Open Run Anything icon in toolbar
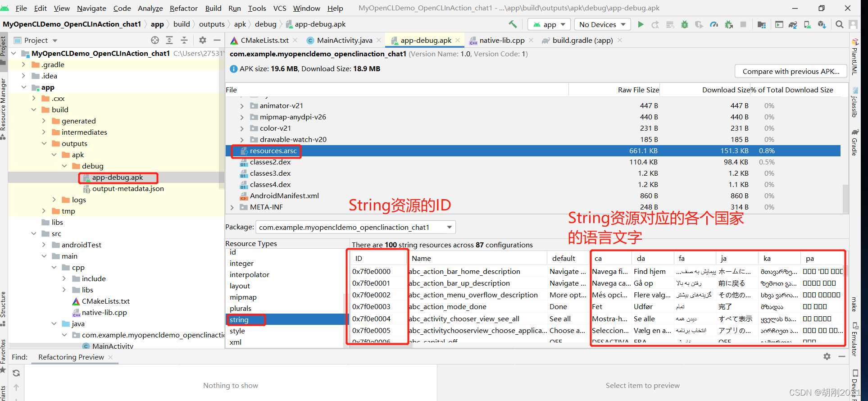Screen dimensions: 868x401 click(x=779, y=24)
